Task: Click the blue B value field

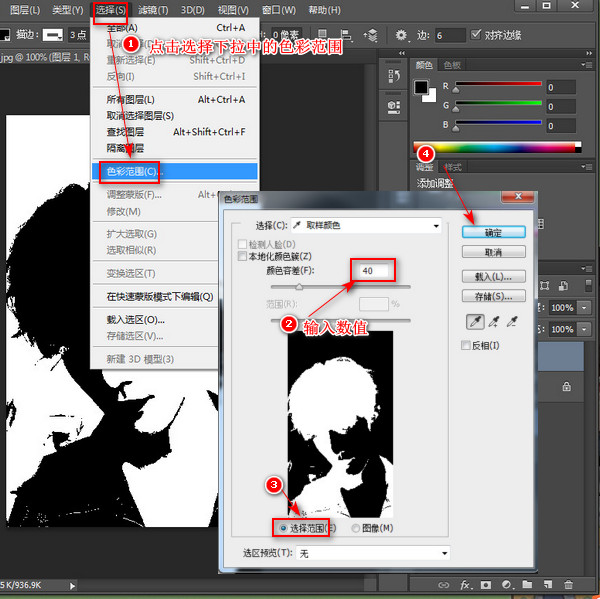Action: 560,126
